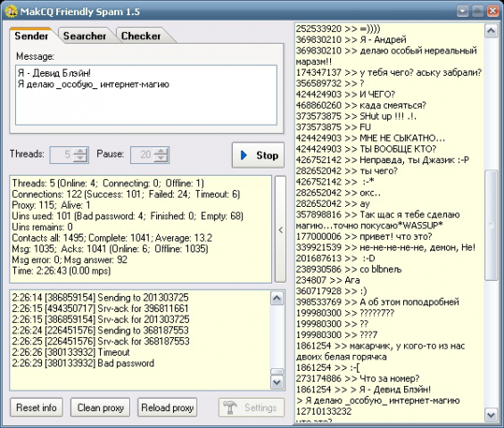504x428 pixels.
Task: Click the 'Msg error: 0; Msg answer: 92' line
Action: (x=70, y=259)
